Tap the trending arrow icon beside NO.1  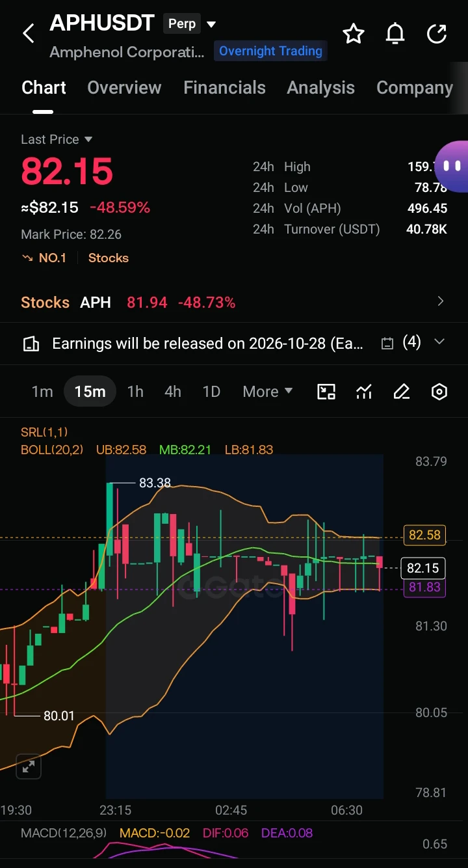[27, 258]
